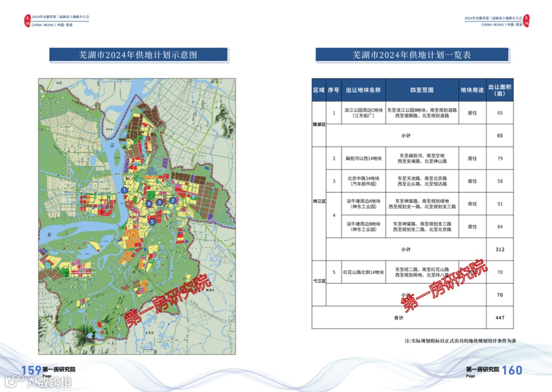Click the 序号 column header
552x392 pixels.
point(334,90)
